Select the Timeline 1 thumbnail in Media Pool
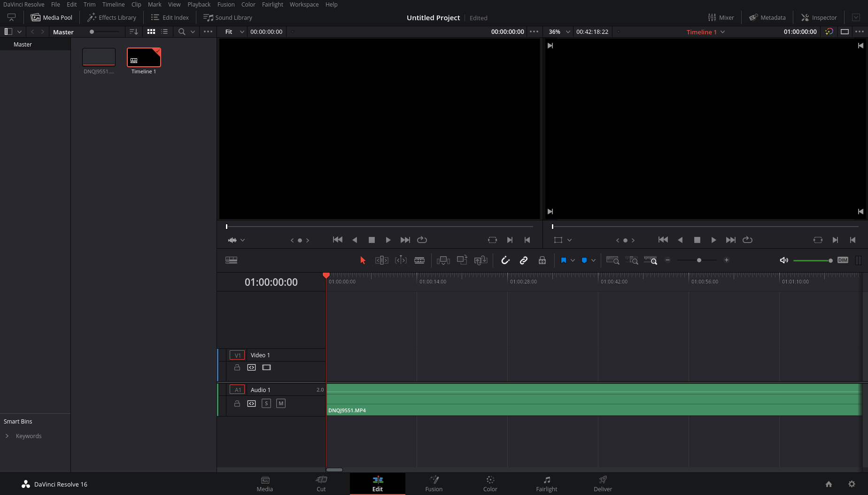 (144, 57)
